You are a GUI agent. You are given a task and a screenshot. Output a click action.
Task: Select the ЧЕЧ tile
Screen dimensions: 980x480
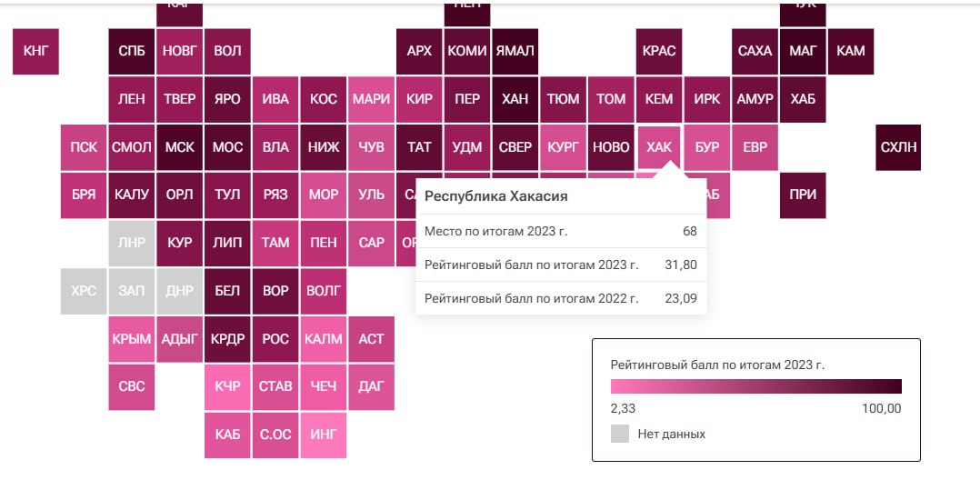tap(323, 386)
